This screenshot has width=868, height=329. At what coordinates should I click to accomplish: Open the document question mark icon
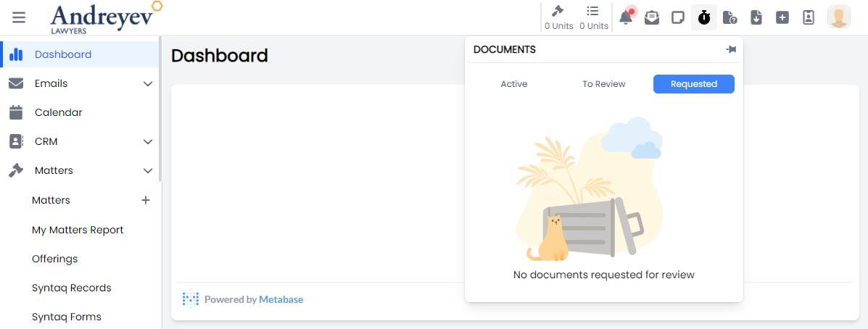pyautogui.click(x=730, y=17)
